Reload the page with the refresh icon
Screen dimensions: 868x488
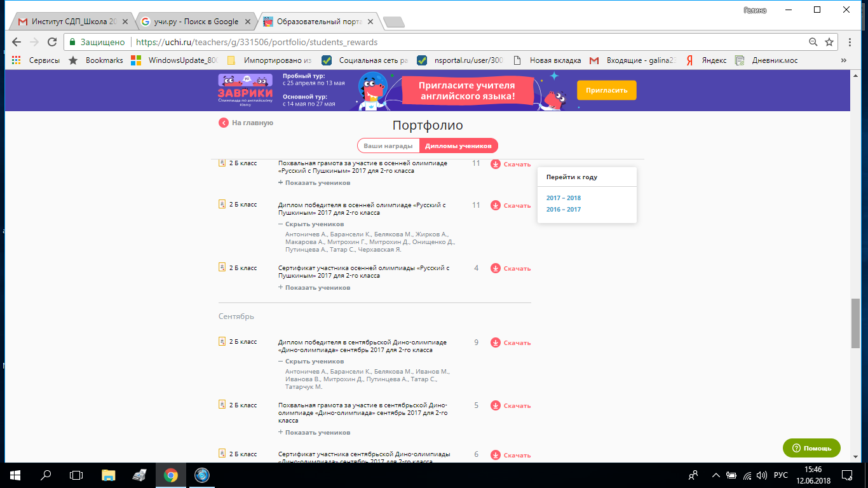tap(50, 42)
